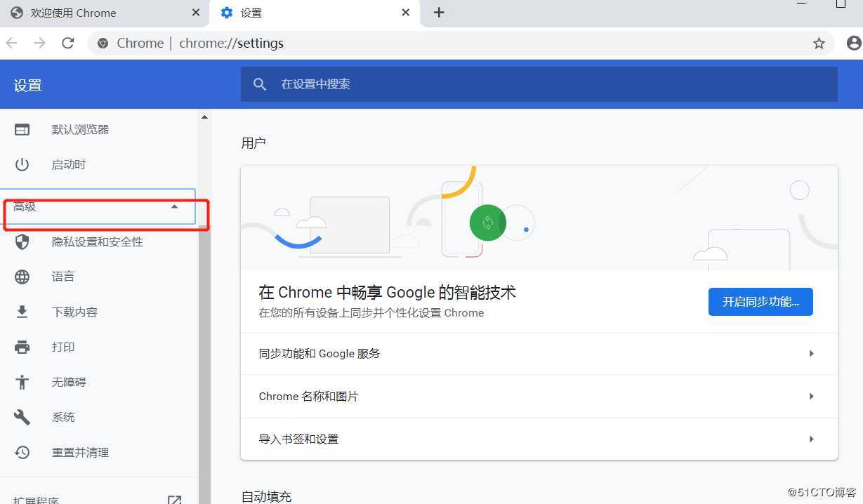The height and width of the screenshot is (504, 863).
Task: Click the 开启同步功能 button
Action: tap(760, 302)
